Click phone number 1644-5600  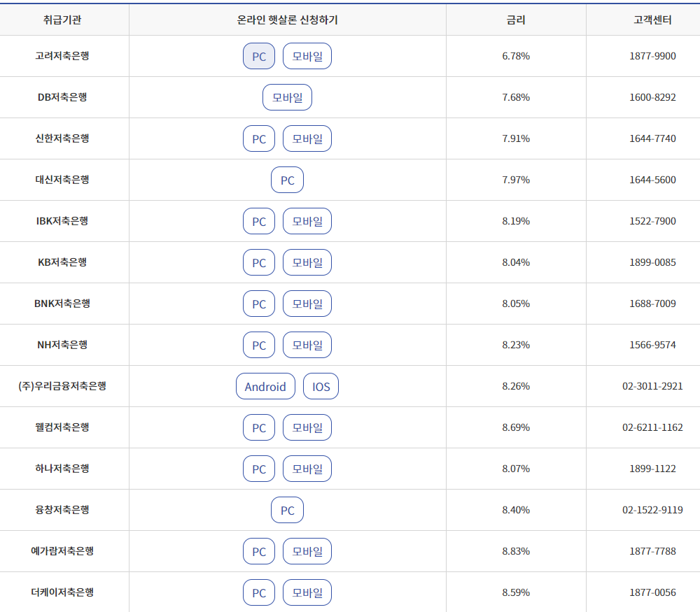point(652,180)
